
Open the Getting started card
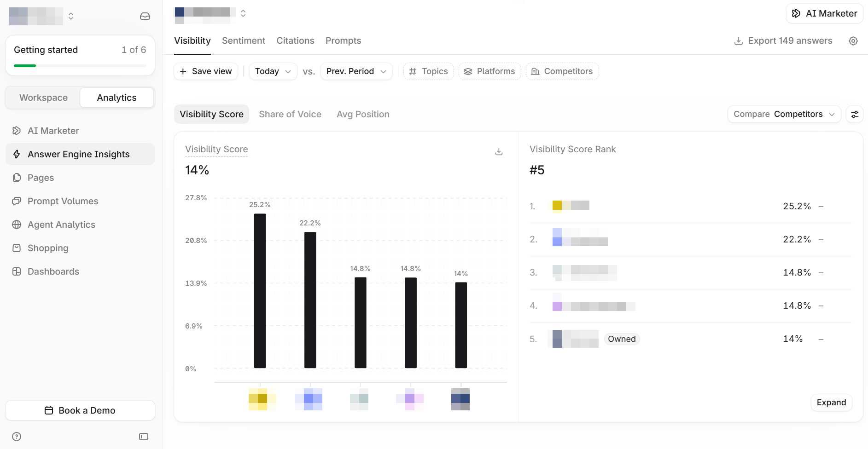(80, 55)
